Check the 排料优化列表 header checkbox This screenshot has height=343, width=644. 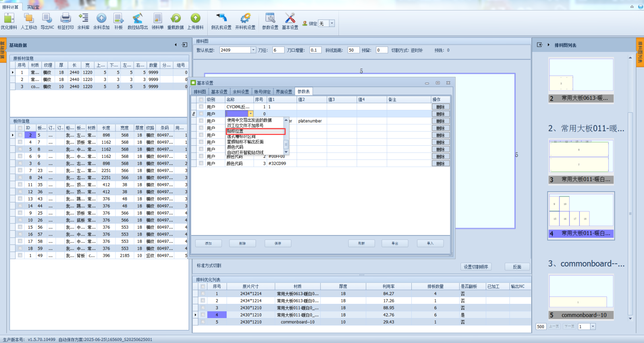point(203,287)
